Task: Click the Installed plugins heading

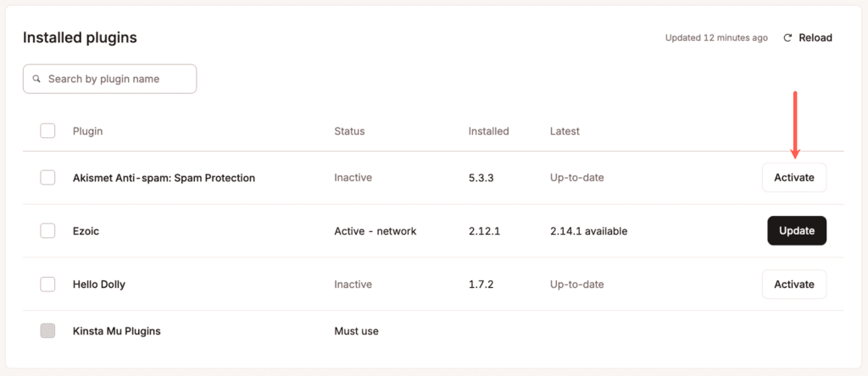Action: (x=80, y=38)
